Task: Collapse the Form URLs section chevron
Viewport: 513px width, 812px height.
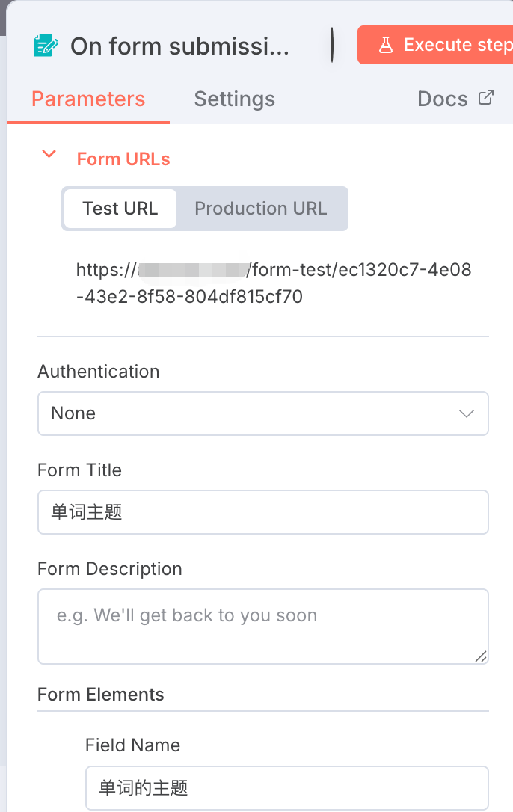Action: [49, 155]
